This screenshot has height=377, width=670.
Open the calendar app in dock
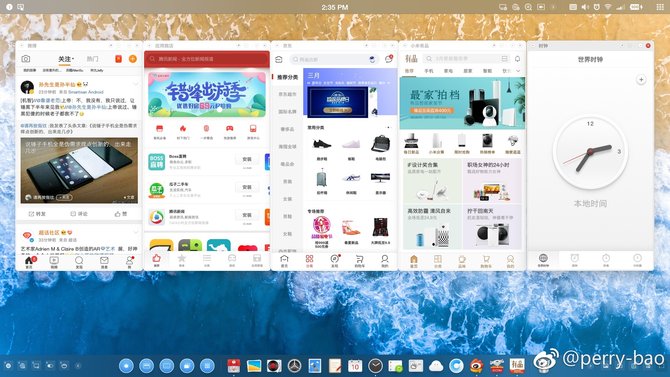[x=355, y=366]
